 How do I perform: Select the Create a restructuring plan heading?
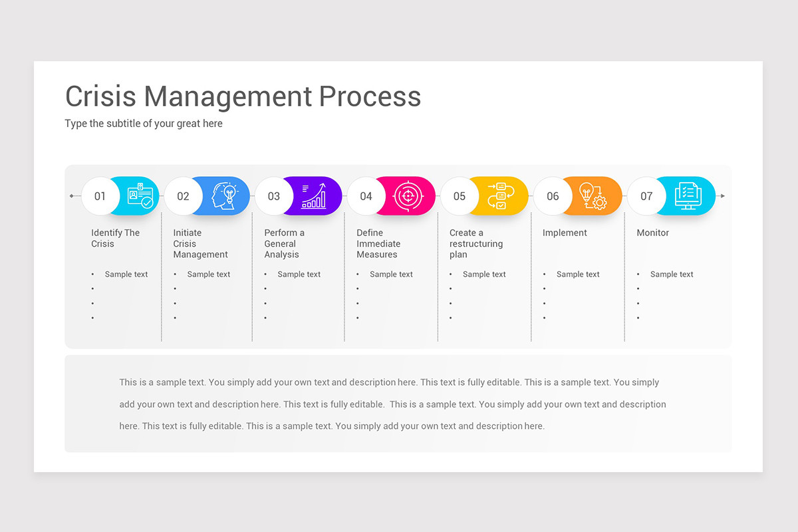(x=476, y=243)
